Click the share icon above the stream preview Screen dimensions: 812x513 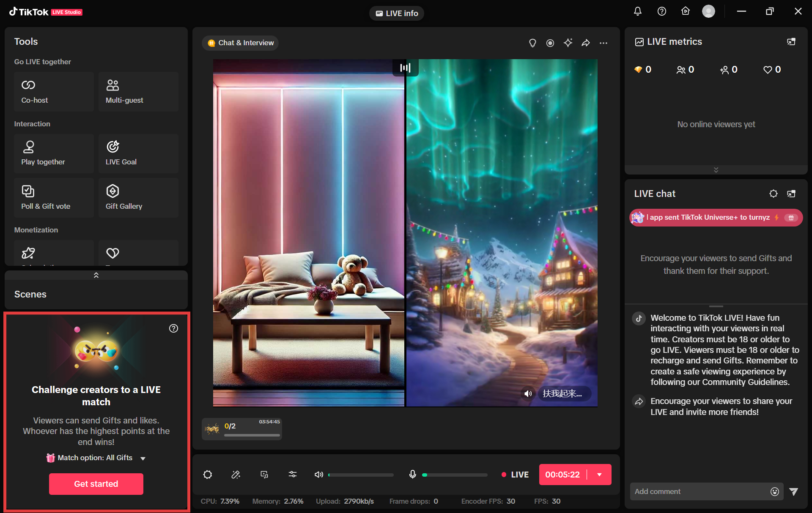[x=586, y=43]
